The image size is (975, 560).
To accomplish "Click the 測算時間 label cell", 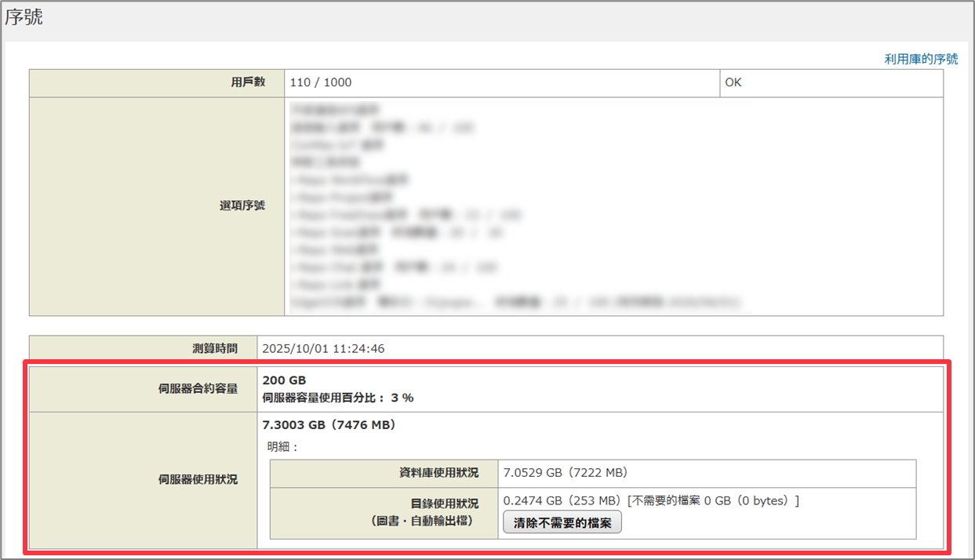I will 221,348.
